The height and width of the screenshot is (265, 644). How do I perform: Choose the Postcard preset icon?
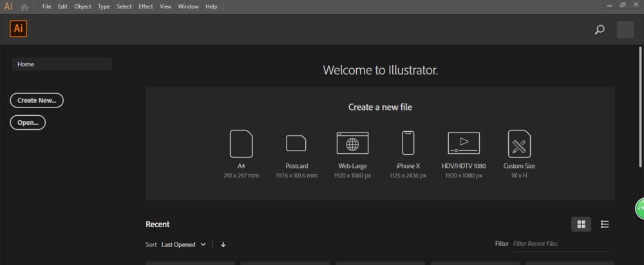click(x=296, y=143)
